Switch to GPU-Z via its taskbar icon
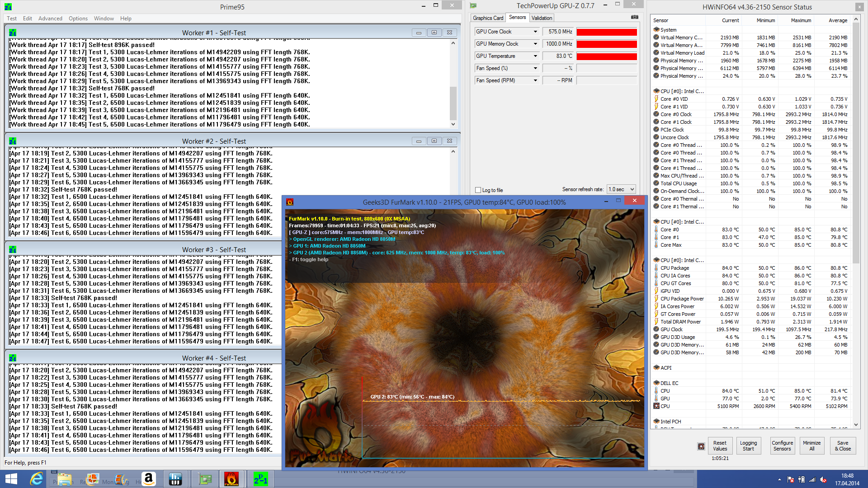The height and width of the screenshot is (488, 868). 204,479
